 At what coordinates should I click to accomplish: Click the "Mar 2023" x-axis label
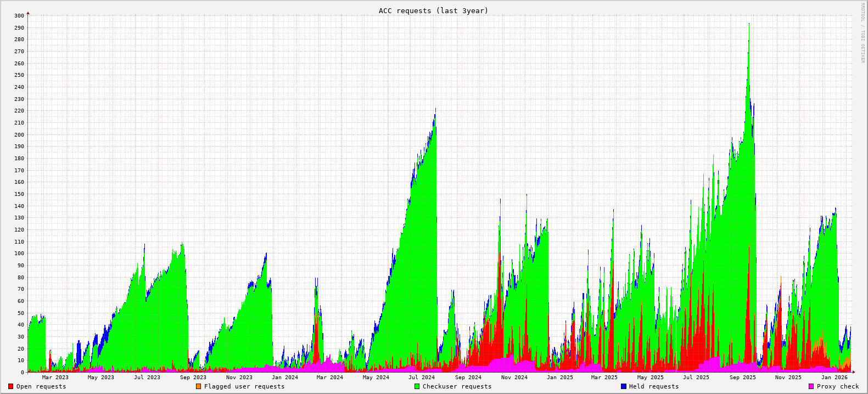[55, 377]
